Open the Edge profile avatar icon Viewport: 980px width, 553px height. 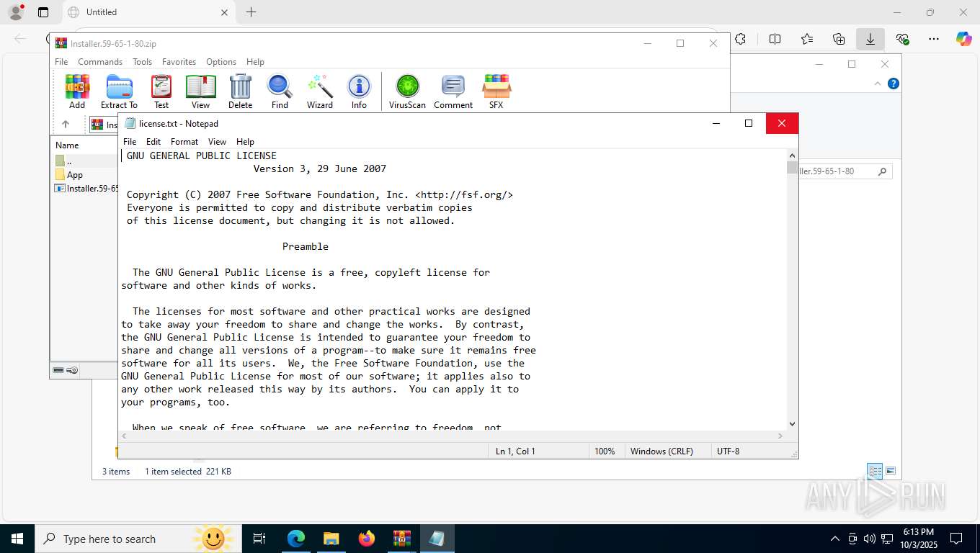point(15,12)
